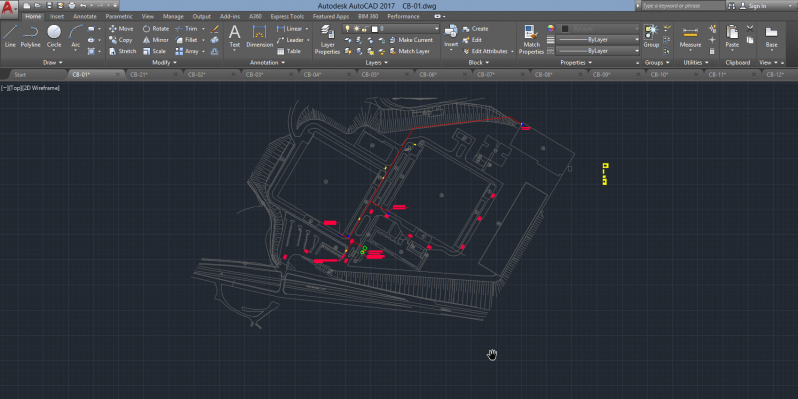Activate the Copy command
Image resolution: width=798 pixels, height=399 pixels.
click(121, 40)
